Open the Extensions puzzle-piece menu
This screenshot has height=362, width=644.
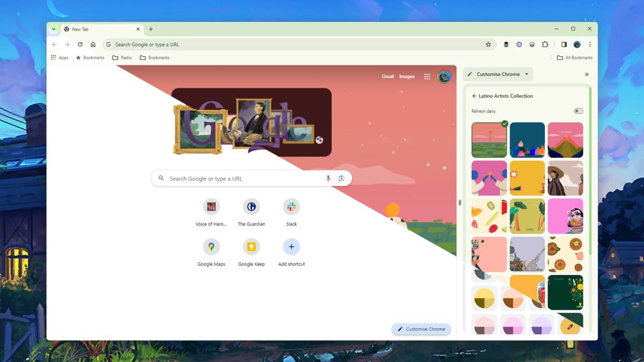(x=545, y=45)
